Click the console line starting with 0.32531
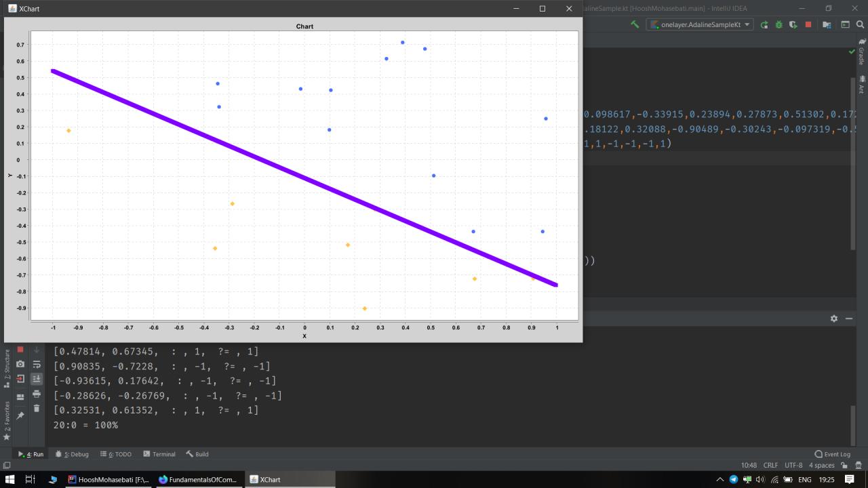Screen dimensions: 868x488 pos(156,410)
